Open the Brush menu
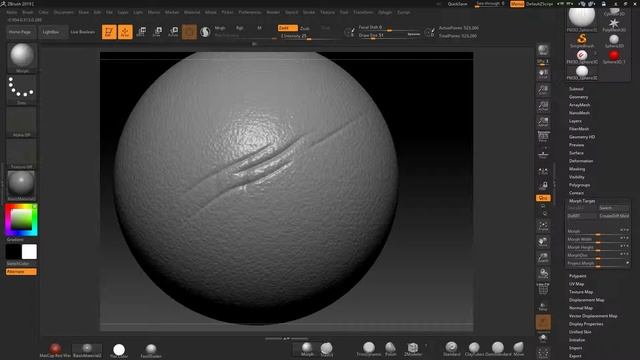Image resolution: width=640 pixels, height=360 pixels. (28, 12)
